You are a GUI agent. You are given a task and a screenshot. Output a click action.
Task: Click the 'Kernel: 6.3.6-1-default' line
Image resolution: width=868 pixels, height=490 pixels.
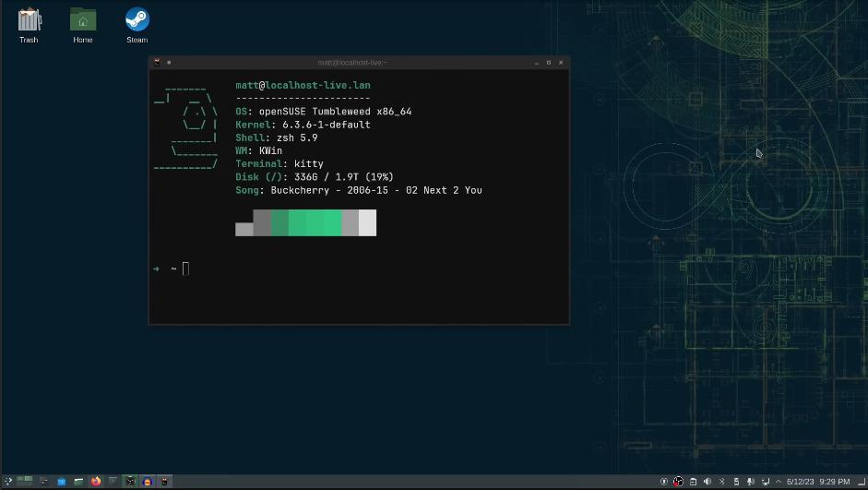[303, 125]
